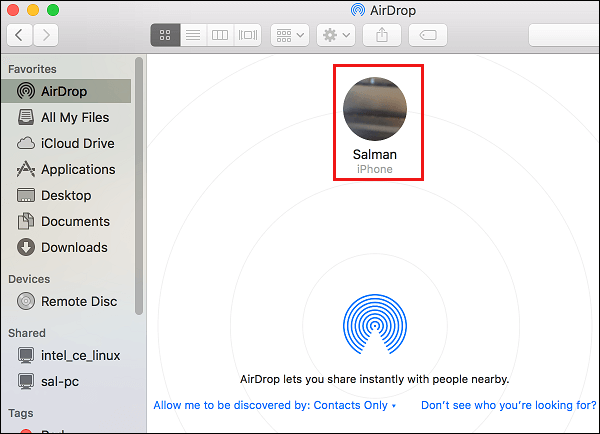
Task: Open iCloud Drive in the sidebar
Action: tap(66, 143)
